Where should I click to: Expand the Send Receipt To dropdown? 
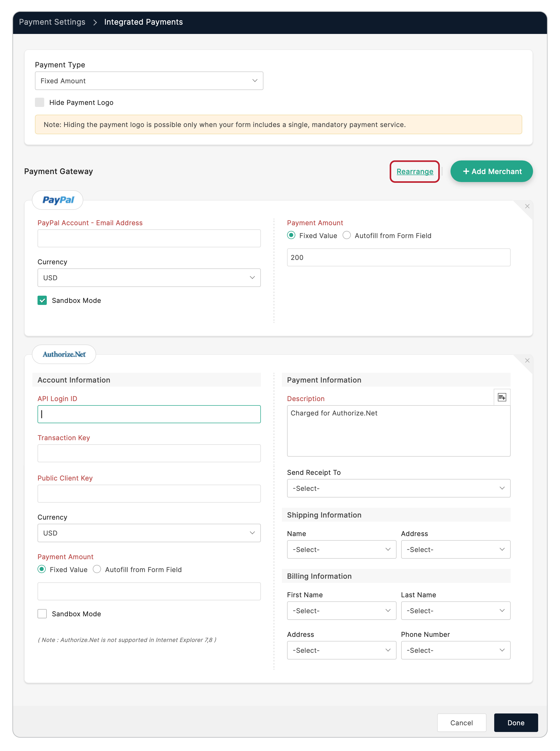(398, 488)
